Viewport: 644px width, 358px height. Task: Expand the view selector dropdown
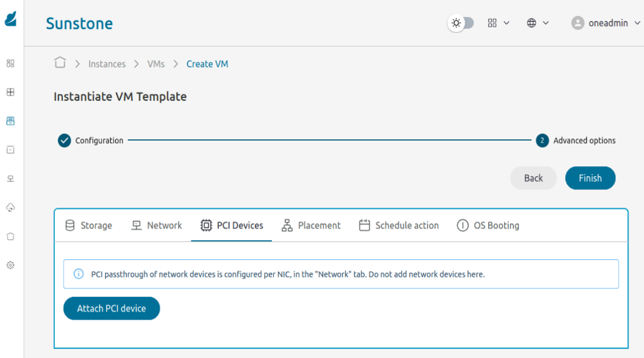498,23
